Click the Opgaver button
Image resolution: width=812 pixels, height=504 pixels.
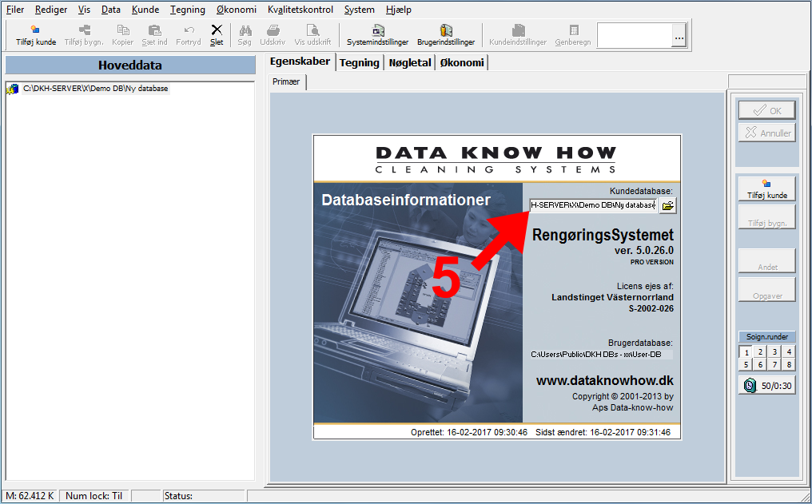pyautogui.click(x=767, y=290)
